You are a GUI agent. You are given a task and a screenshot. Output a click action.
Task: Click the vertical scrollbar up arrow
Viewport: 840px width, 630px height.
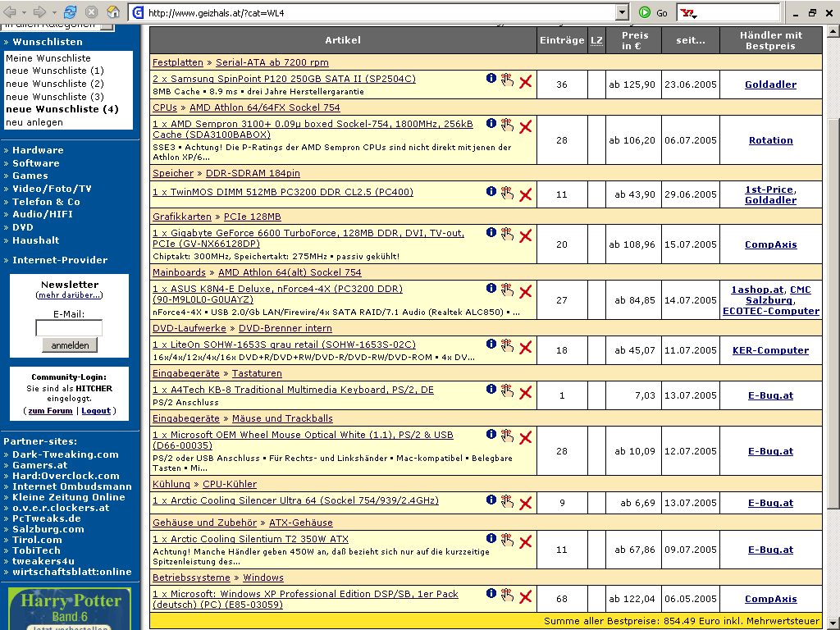click(x=833, y=31)
